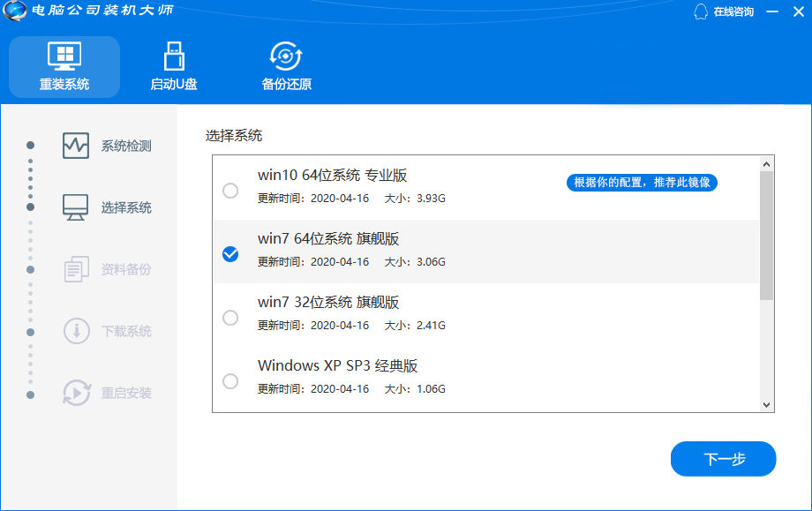The height and width of the screenshot is (511, 812).
Task: Click the 资料备份 documents icon
Action: (x=76, y=269)
